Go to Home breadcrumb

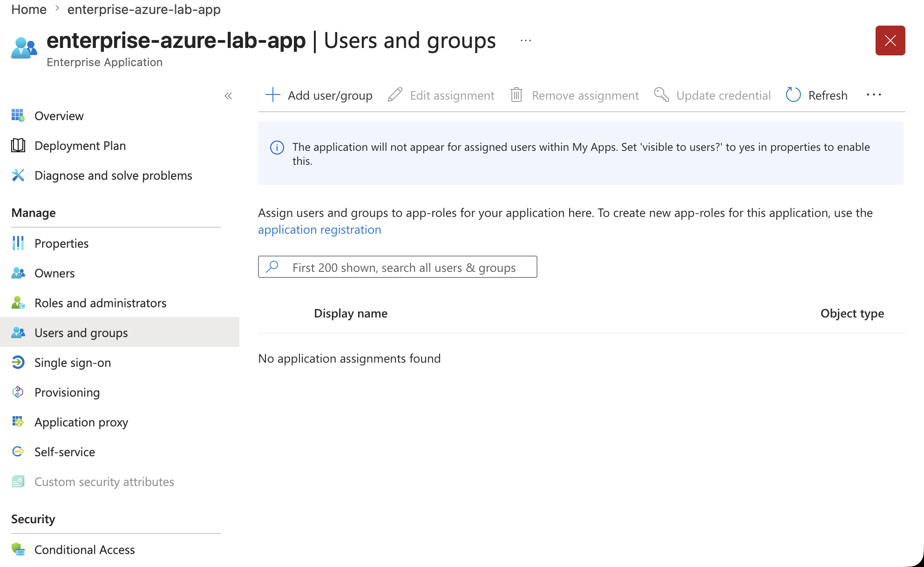click(29, 9)
